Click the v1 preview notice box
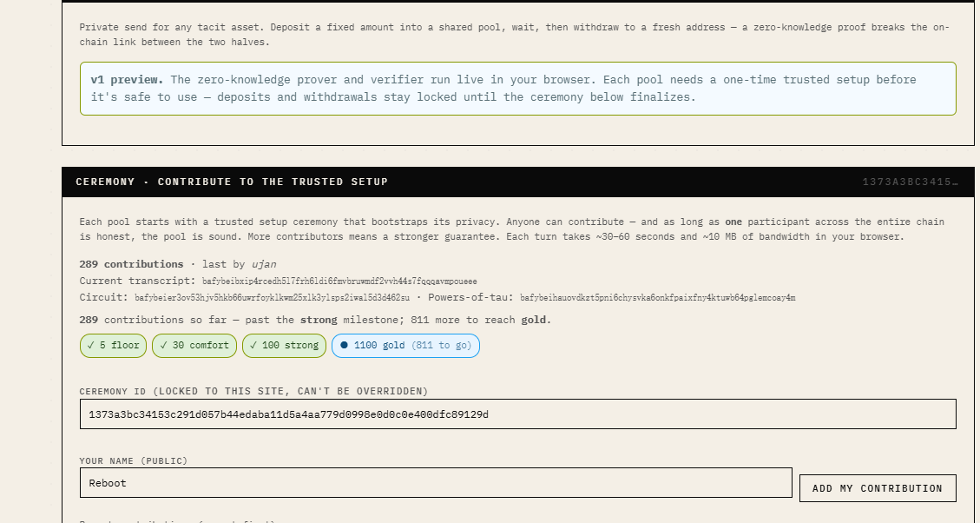Image resolution: width=980 pixels, height=523 pixels. point(518,89)
